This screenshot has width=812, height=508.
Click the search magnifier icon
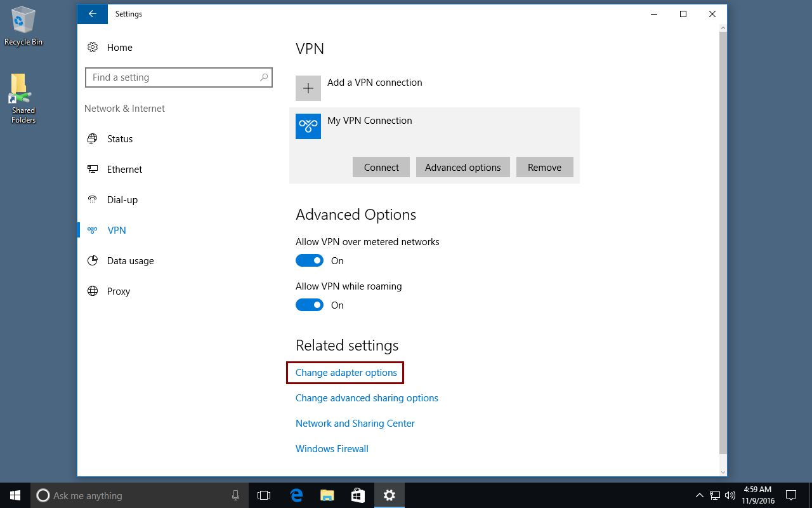264,77
